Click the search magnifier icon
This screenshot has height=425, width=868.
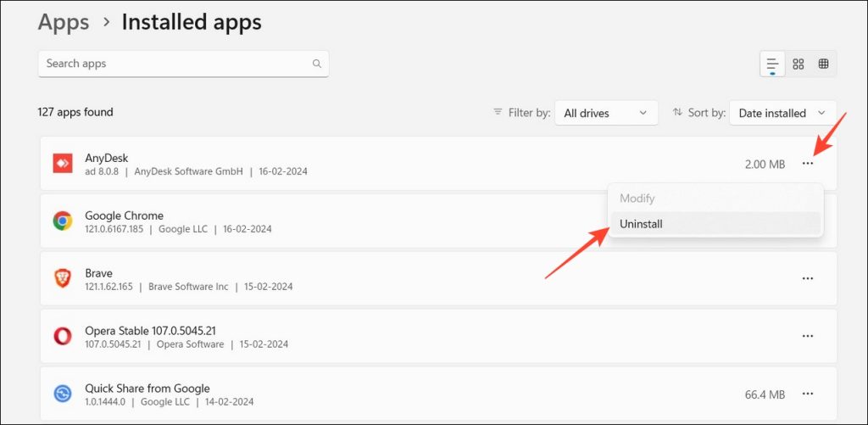coord(317,64)
